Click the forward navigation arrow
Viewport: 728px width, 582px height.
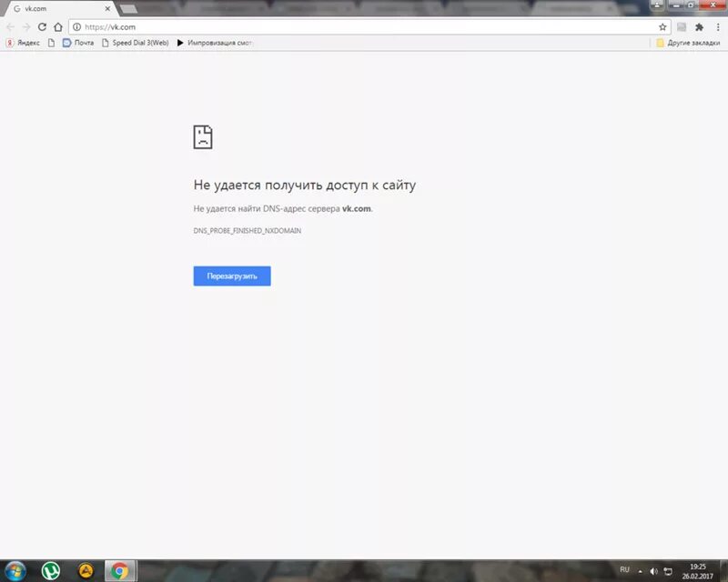point(26,27)
